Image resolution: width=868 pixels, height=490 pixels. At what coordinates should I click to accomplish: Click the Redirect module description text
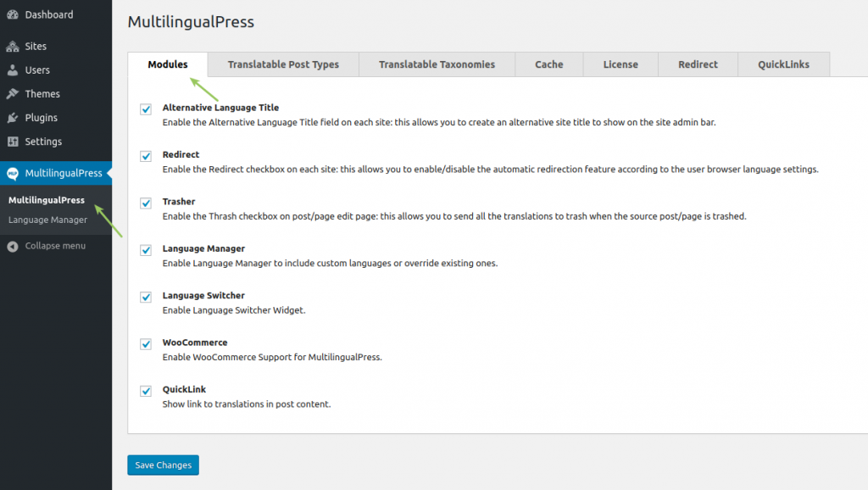click(490, 170)
